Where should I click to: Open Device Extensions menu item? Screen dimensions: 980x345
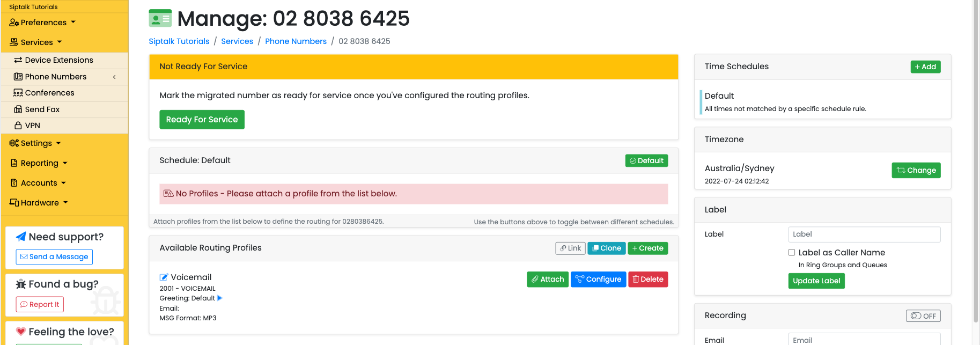[x=64, y=60]
